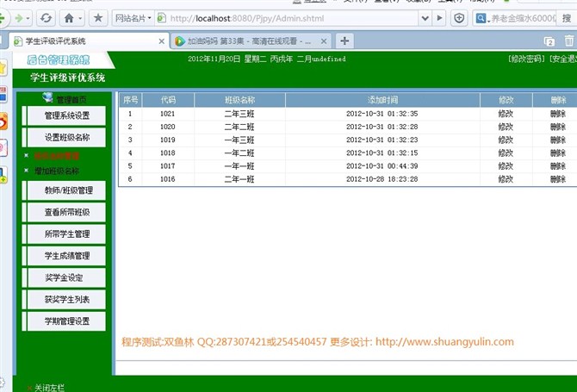Expand the address bar history chevron
577x392 pixels.
(425, 18)
